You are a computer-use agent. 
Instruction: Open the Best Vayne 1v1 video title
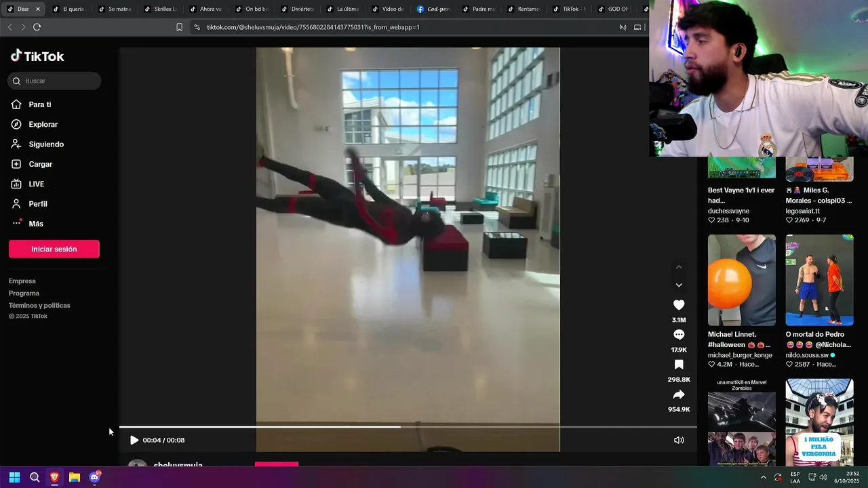[741, 195]
